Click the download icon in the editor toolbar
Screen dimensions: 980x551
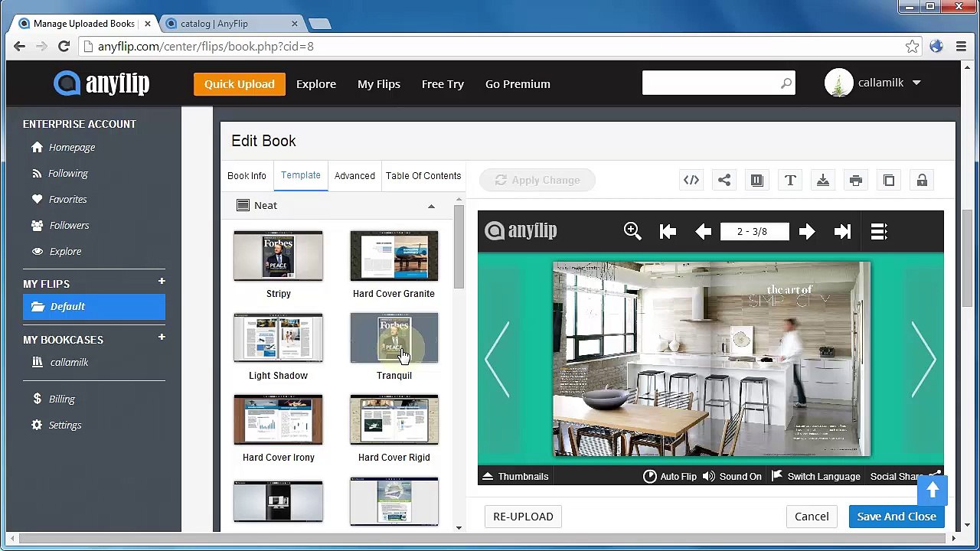coord(823,180)
